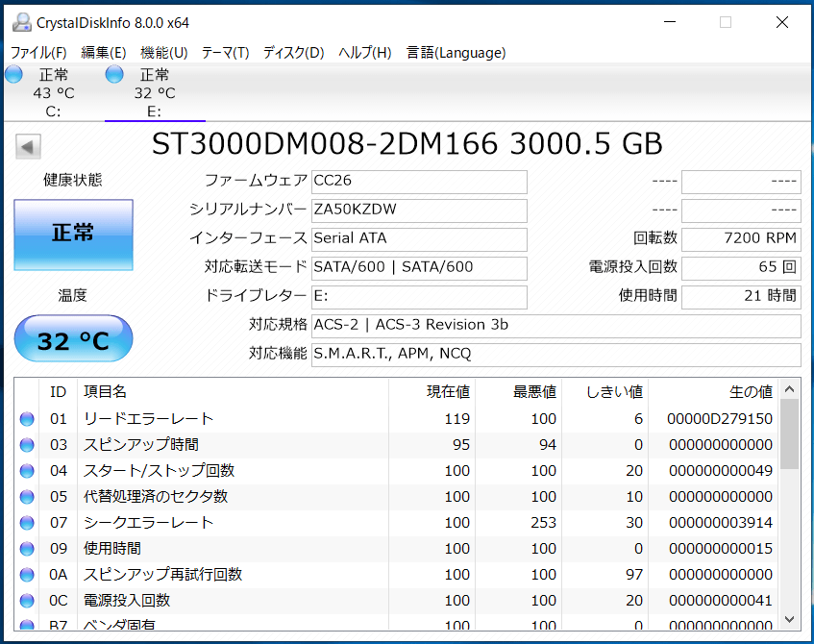Click the power-on count field 65 回

741,268
